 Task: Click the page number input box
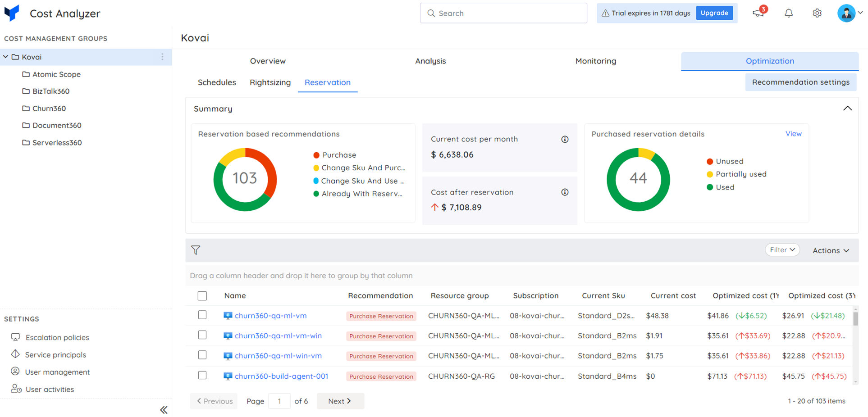(279, 401)
